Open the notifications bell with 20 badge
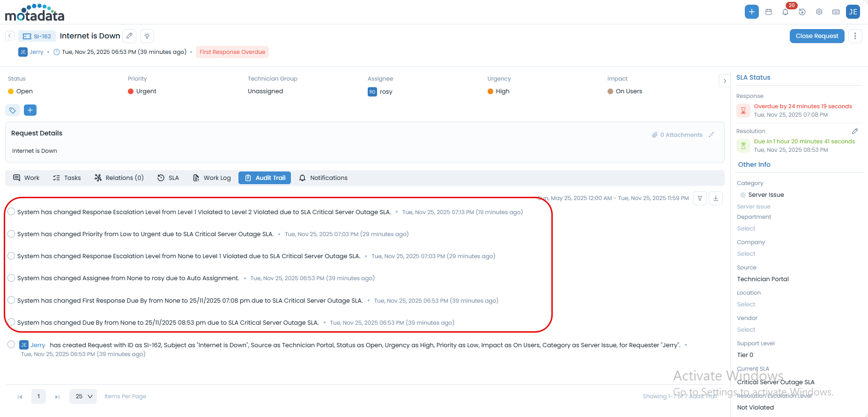Viewport: 868px width, 417px height. pyautogui.click(x=786, y=12)
